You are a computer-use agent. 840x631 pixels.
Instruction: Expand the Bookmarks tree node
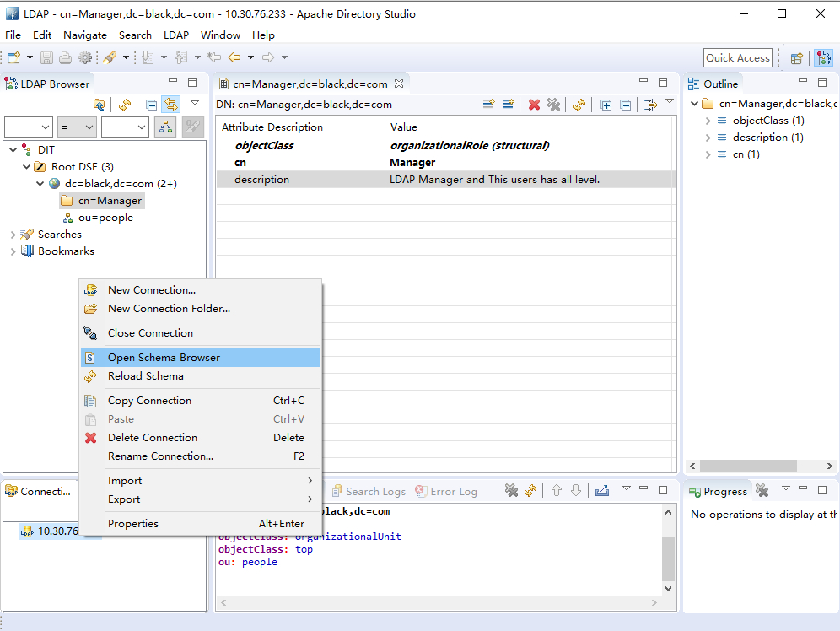[x=13, y=251]
